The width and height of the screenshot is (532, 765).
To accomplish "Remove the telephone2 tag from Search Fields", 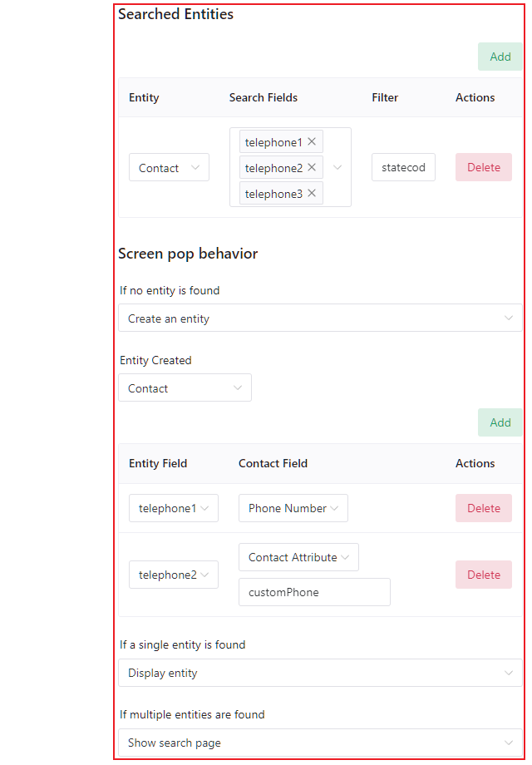I will tap(311, 167).
